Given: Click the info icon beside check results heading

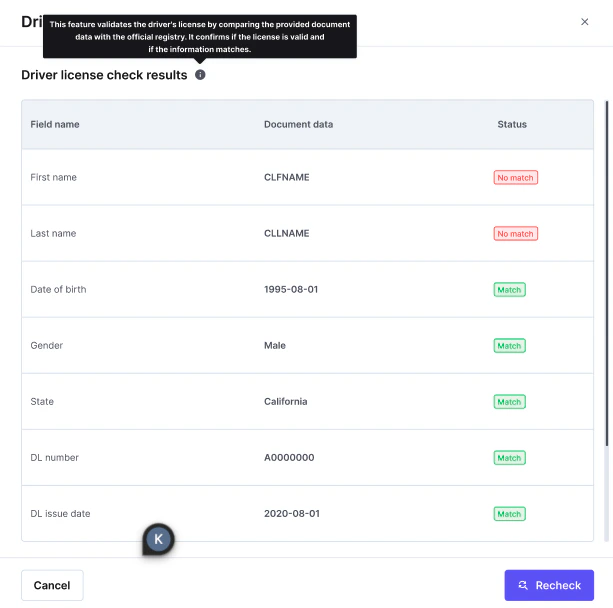Looking at the screenshot, I should click(x=200, y=75).
